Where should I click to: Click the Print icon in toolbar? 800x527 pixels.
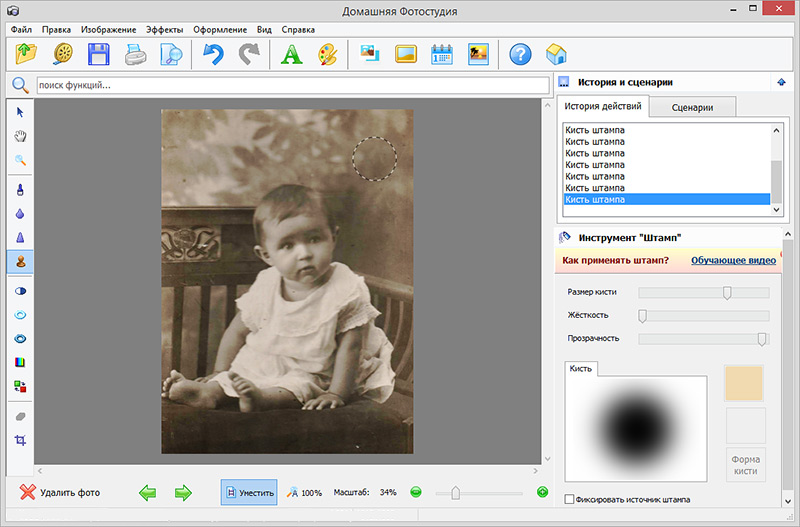(x=135, y=54)
